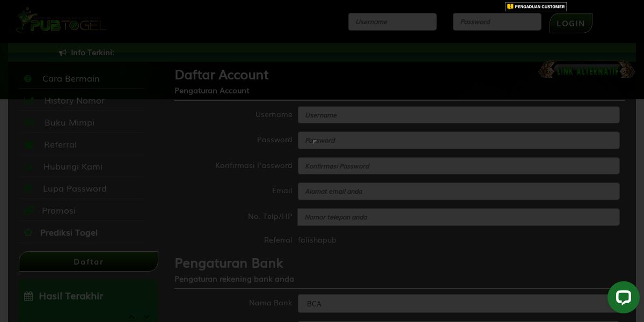Click the Link Alternatif banner
Screen dimensions: 644x322
[x=587, y=70]
